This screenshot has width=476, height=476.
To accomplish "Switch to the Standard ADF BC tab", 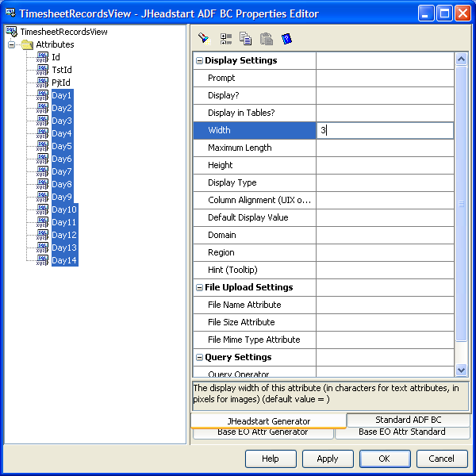I will click(408, 420).
